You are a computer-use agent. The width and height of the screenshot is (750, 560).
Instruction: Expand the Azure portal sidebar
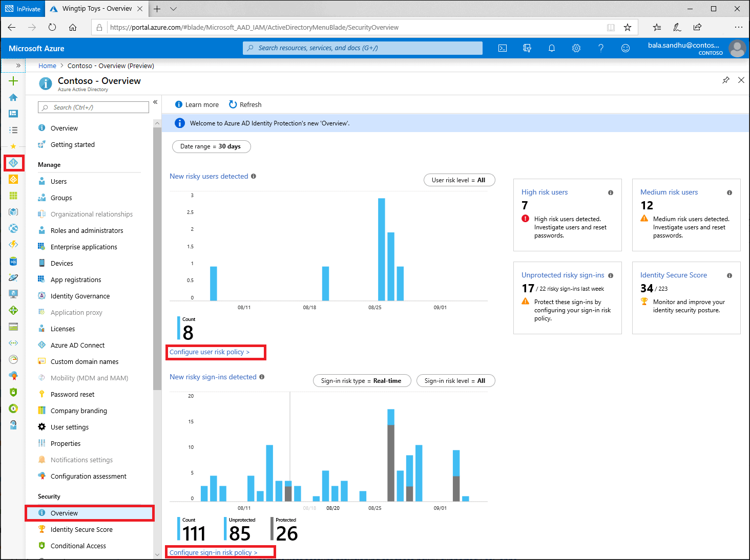tap(18, 66)
